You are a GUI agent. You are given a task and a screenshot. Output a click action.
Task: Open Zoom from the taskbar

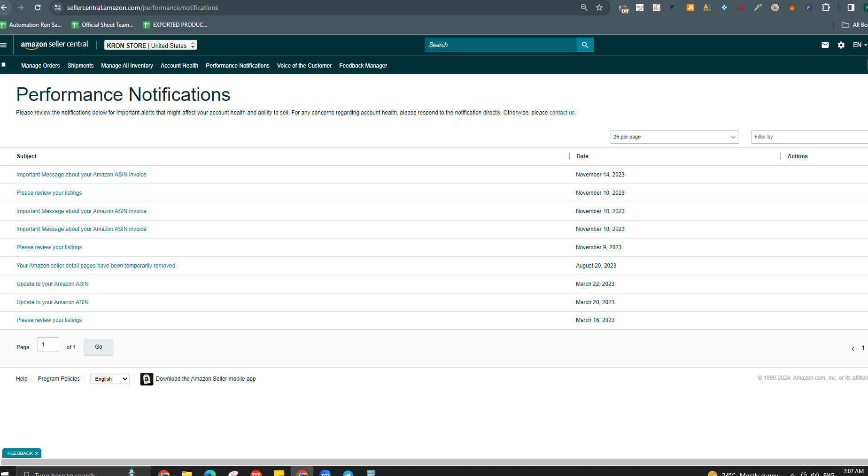(x=325, y=473)
